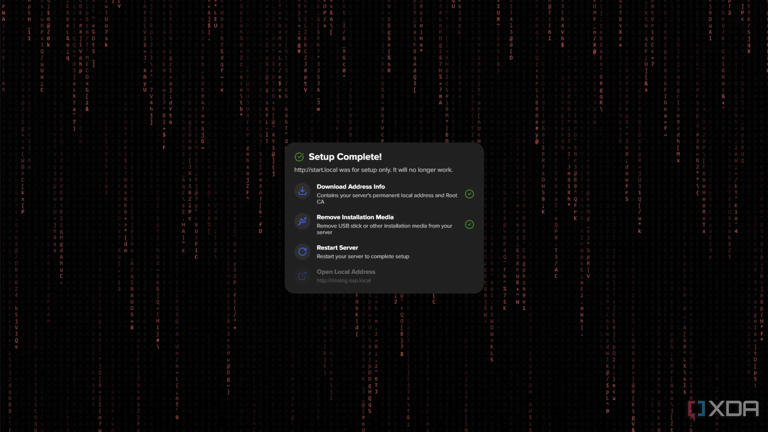Select the Open Local Address label
The width and height of the screenshot is (768, 432).
346,272
